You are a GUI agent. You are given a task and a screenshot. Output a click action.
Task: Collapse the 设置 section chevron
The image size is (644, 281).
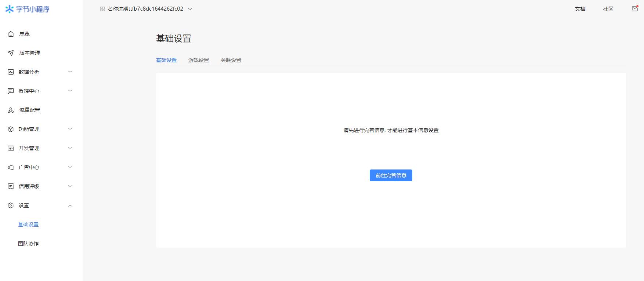coord(70,206)
